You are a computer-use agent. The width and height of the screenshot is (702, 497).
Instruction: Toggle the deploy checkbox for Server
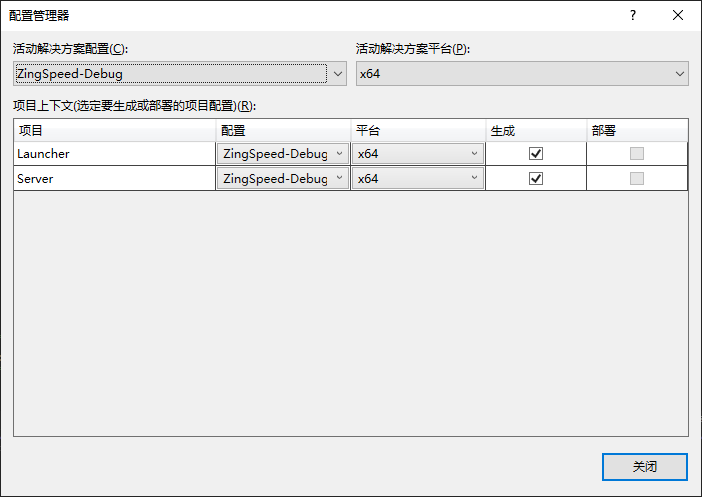click(x=637, y=179)
